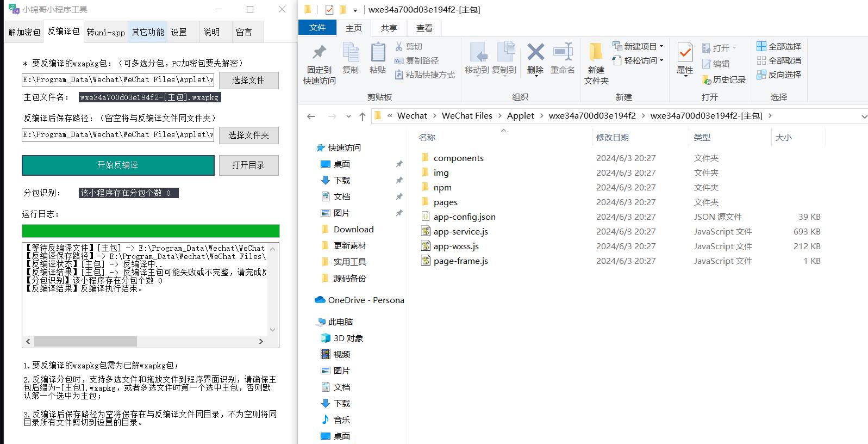Click Edit in the Open group
The image size is (868, 444).
point(716,64)
